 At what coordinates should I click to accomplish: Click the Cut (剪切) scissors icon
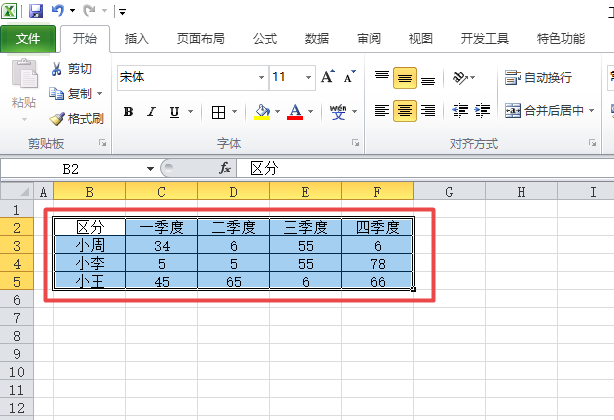click(57, 69)
